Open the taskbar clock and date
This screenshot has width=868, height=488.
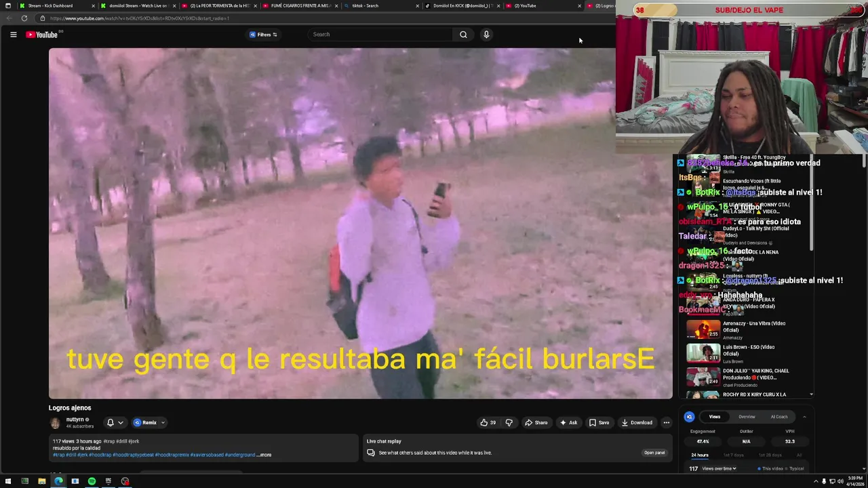854,481
